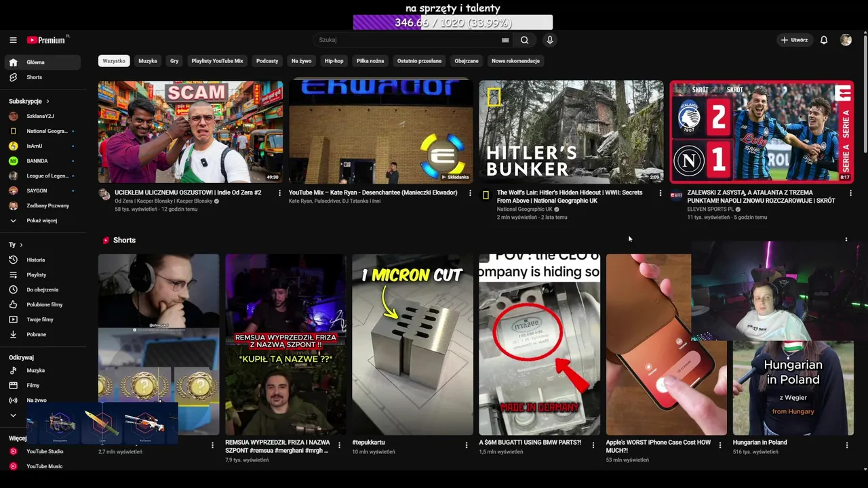Open Playlisty in sidebar

click(x=42, y=274)
